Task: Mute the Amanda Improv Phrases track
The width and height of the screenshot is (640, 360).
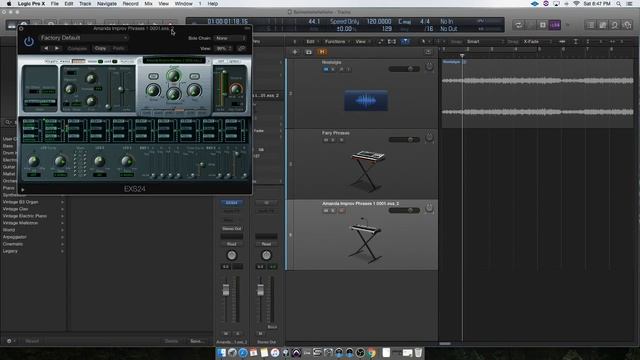Action: pos(326,211)
